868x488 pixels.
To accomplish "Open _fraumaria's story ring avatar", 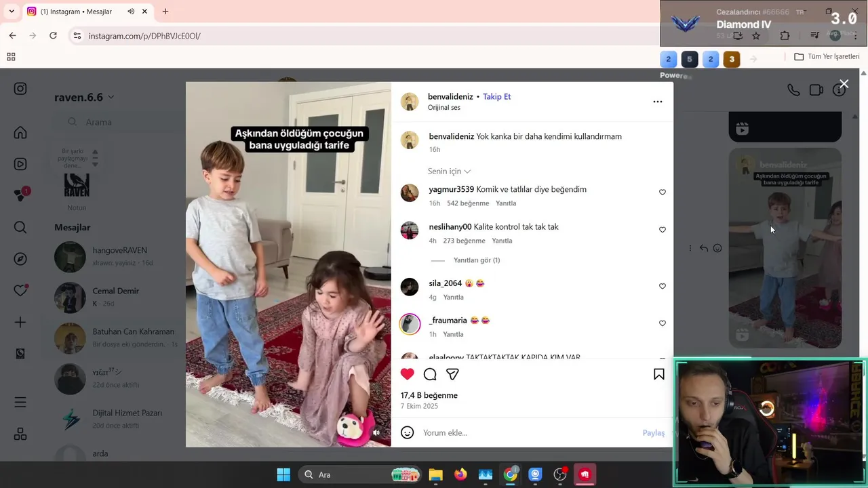I will point(410,324).
